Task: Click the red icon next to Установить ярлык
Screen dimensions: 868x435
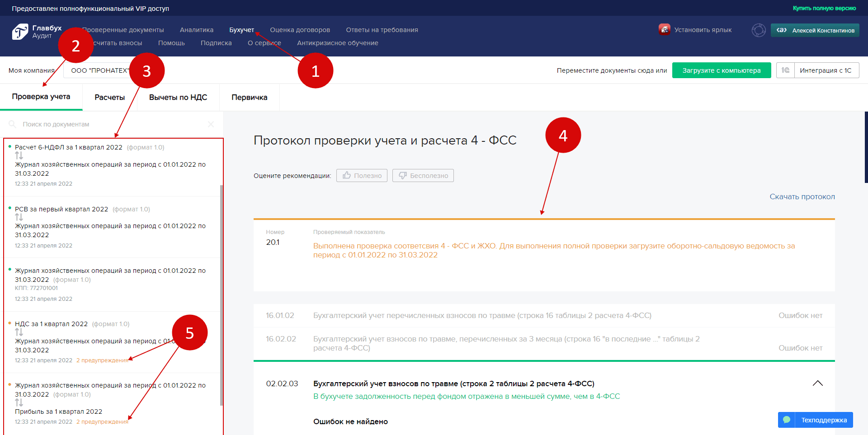Action: 665,29
